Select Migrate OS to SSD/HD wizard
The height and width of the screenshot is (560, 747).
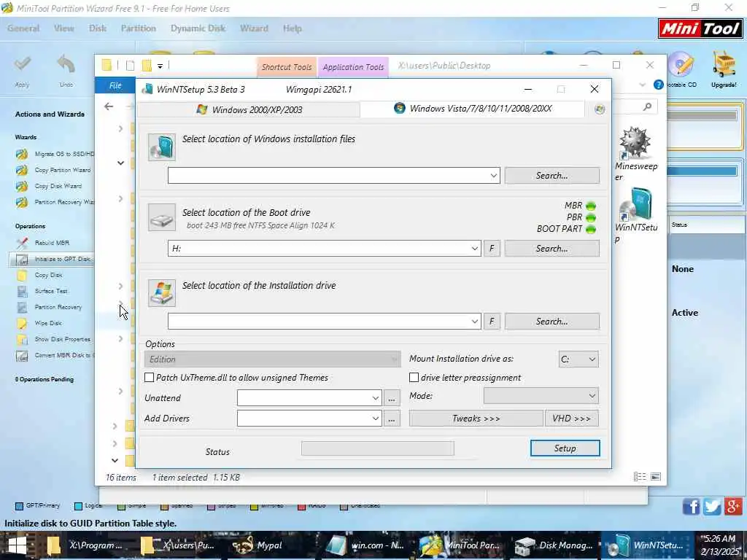[54, 154]
